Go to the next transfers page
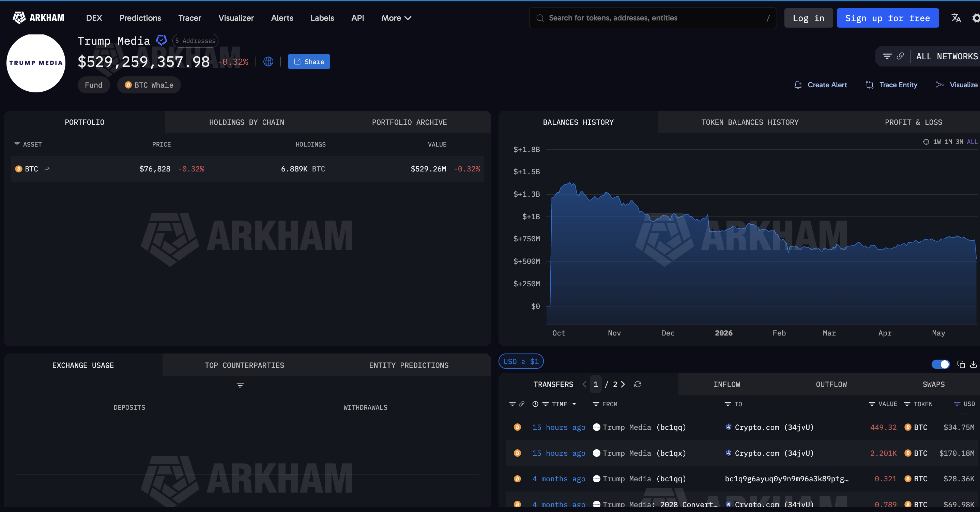Viewport: 980px width, 512px height. [x=623, y=384]
